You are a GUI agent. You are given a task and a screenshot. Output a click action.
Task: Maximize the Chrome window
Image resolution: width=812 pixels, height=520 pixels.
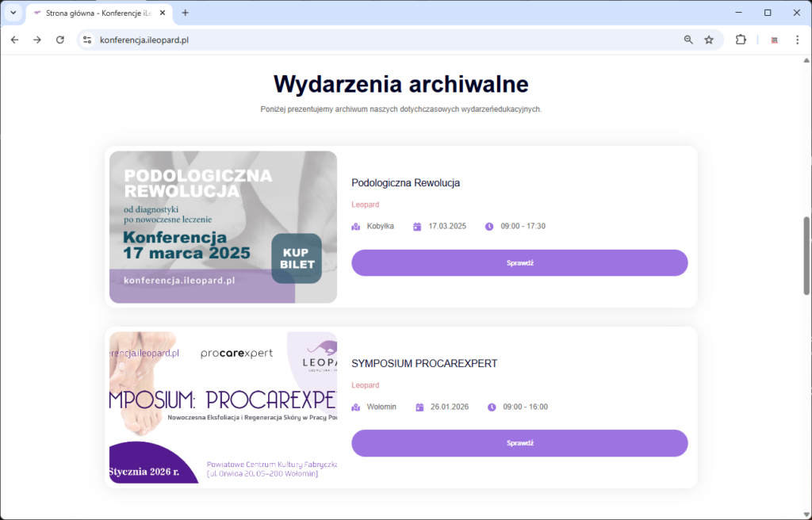tap(768, 13)
